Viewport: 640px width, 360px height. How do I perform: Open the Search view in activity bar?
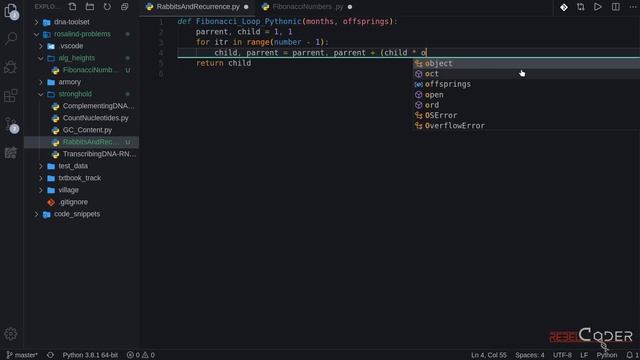[x=11, y=39]
